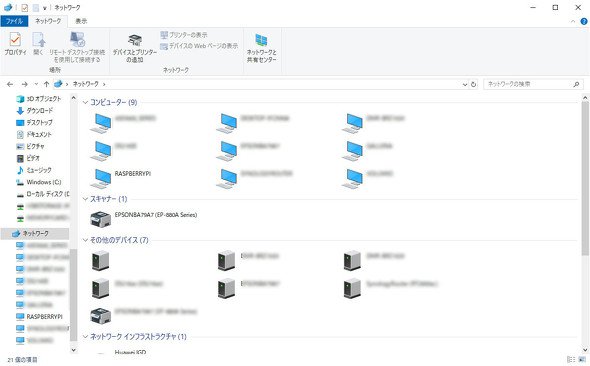Viewport: 590px width, 366px height.
Task: Select 3D オブジェクト in sidebar
Action: (x=39, y=99)
